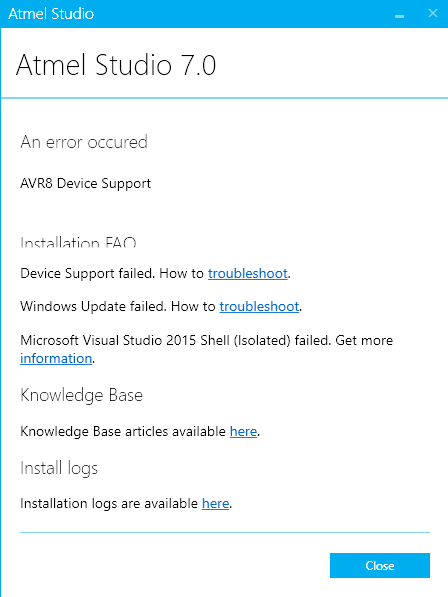This screenshot has width=448, height=597.
Task: Open the Windows Update troubleshoot link
Action: [x=259, y=306]
